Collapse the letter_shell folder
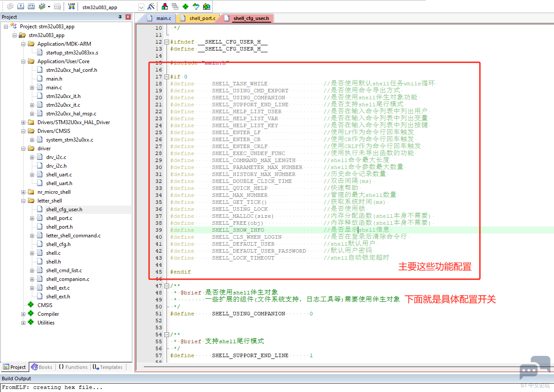Screen dimensions: 554x392 (x=23, y=201)
